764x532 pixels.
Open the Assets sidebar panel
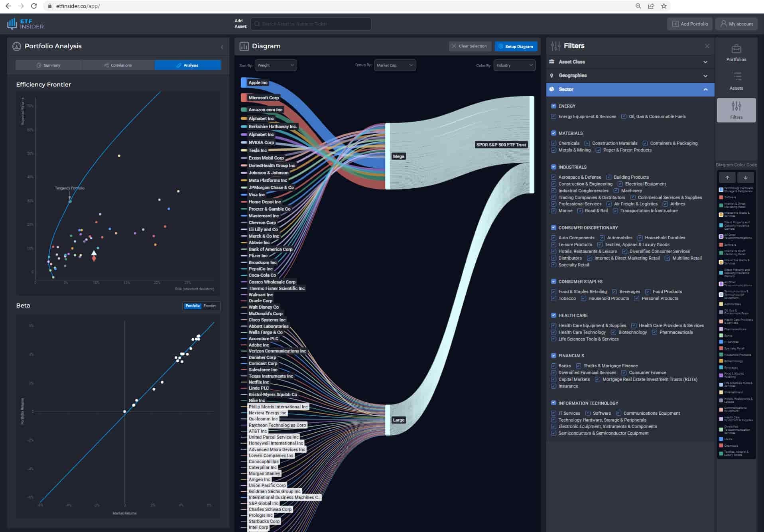736,81
